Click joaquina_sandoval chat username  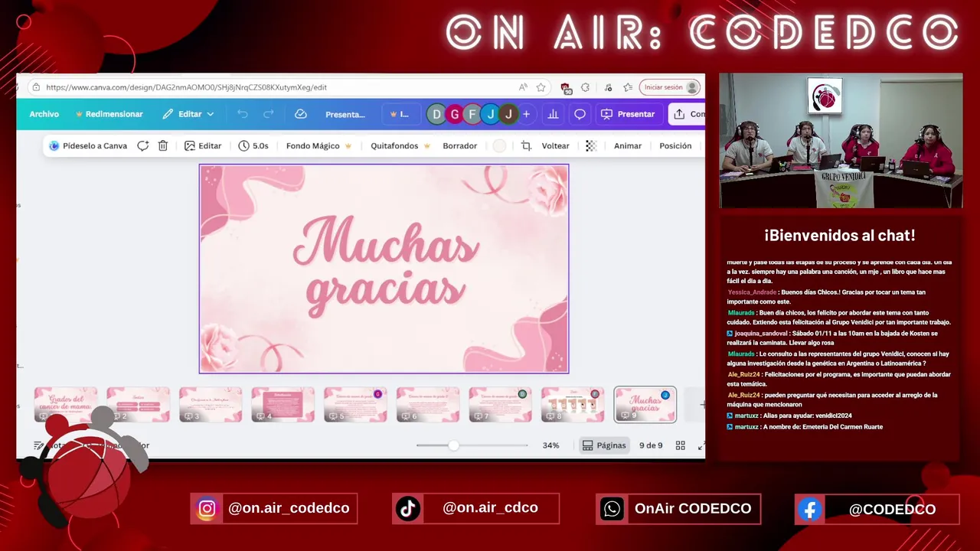pyautogui.click(x=761, y=334)
